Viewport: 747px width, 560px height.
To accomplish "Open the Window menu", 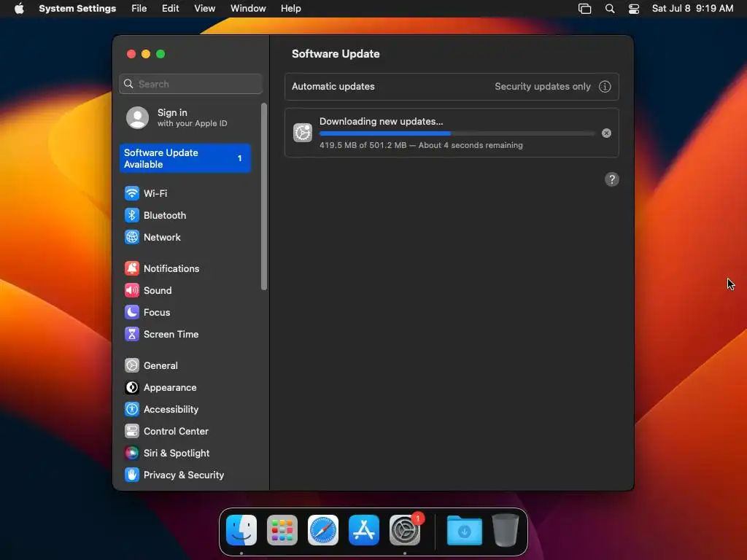I will click(x=248, y=9).
